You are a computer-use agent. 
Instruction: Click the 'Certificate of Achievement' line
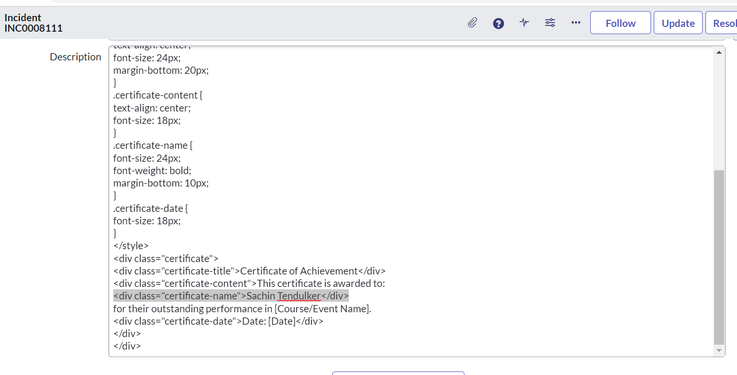pyautogui.click(x=249, y=271)
